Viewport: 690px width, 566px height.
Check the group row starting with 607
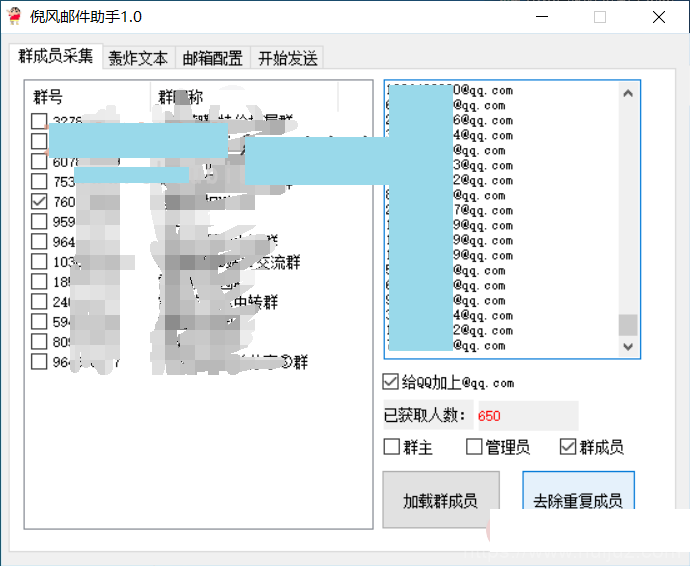click(39, 162)
